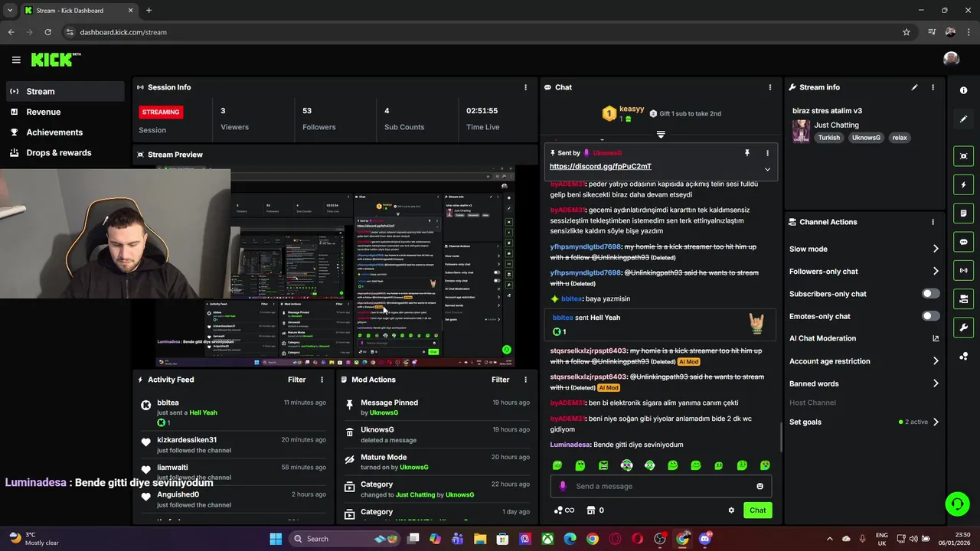
Task: Click the Just Chatting category thumbnail
Action: [x=801, y=131]
